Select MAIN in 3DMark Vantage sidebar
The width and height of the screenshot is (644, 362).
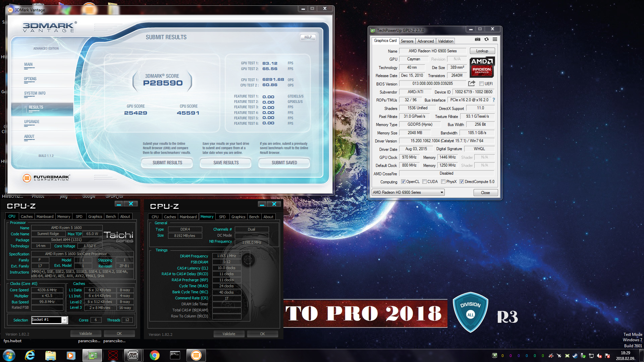pyautogui.click(x=42, y=66)
